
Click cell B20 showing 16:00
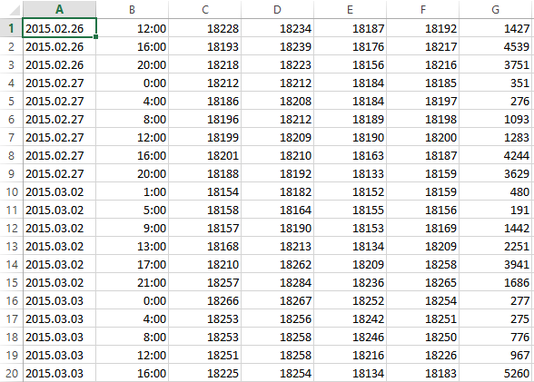click(132, 373)
